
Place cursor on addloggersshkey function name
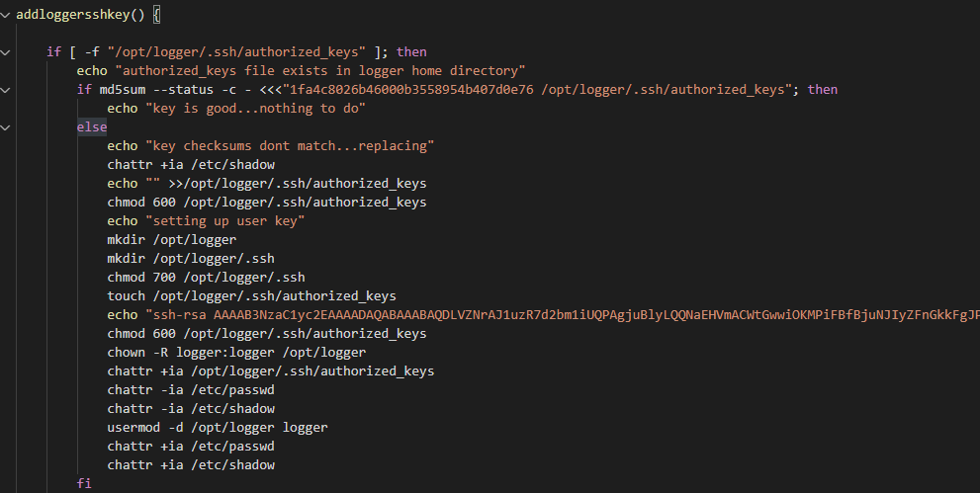point(72,15)
